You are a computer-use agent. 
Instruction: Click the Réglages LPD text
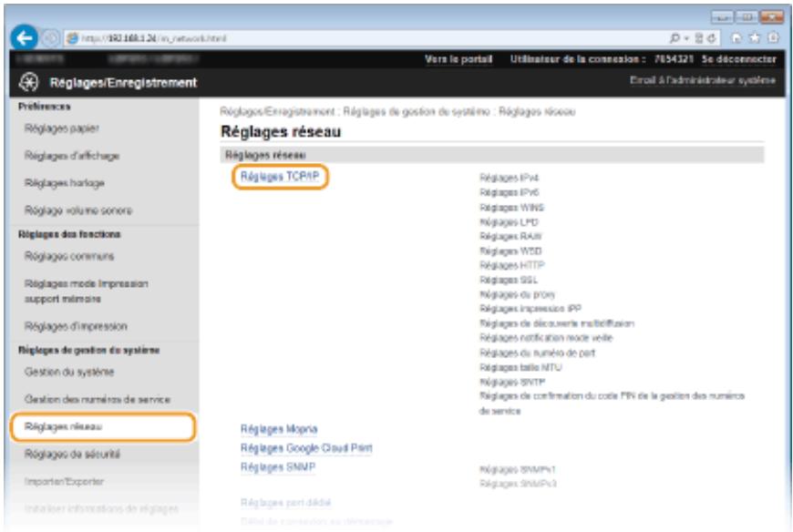coord(509,222)
